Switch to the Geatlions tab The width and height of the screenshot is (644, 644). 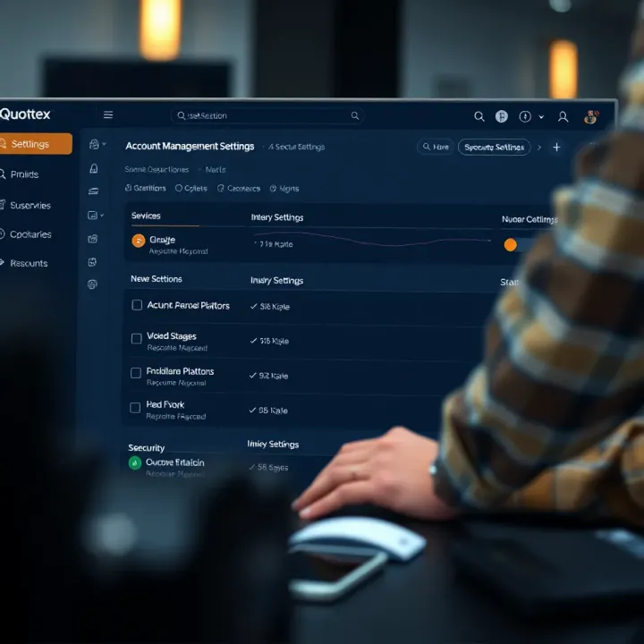[x=146, y=188]
